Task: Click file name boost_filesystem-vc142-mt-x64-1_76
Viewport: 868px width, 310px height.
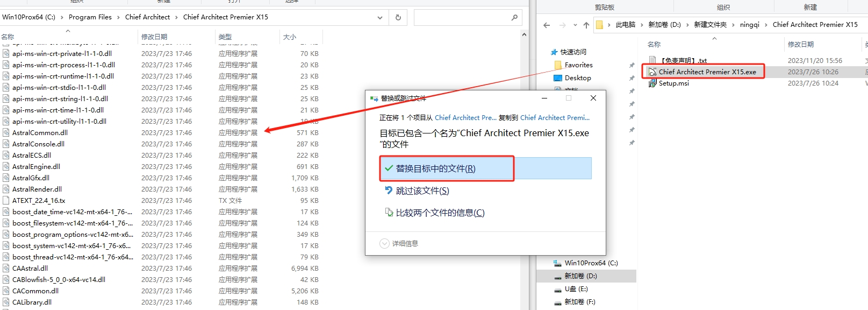Action: (73, 223)
